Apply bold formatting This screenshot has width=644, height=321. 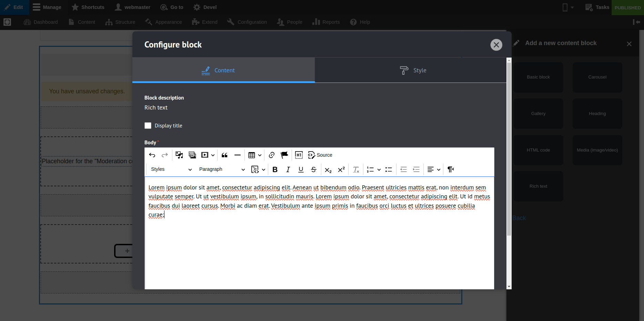click(275, 169)
